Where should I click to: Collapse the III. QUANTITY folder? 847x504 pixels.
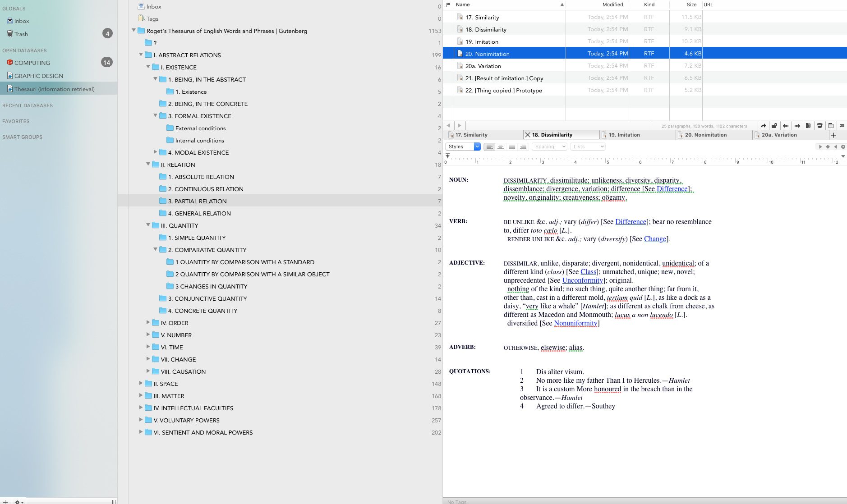pos(148,225)
